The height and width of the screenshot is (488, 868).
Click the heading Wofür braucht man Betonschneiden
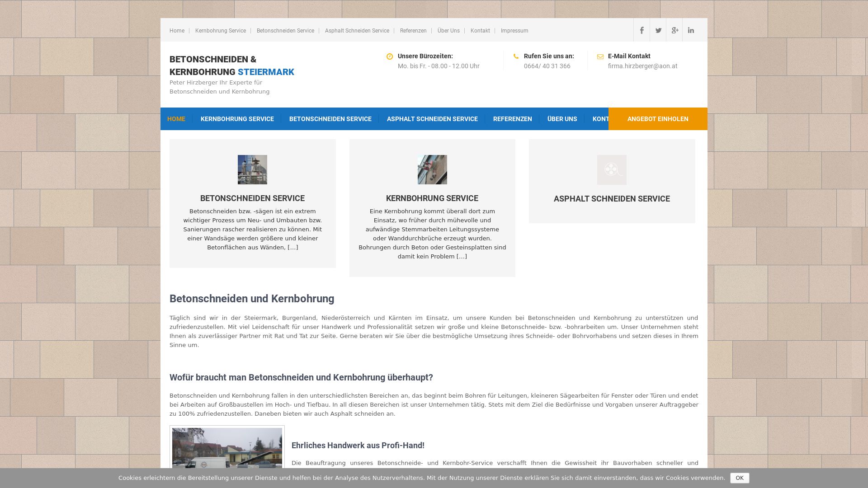point(301,377)
